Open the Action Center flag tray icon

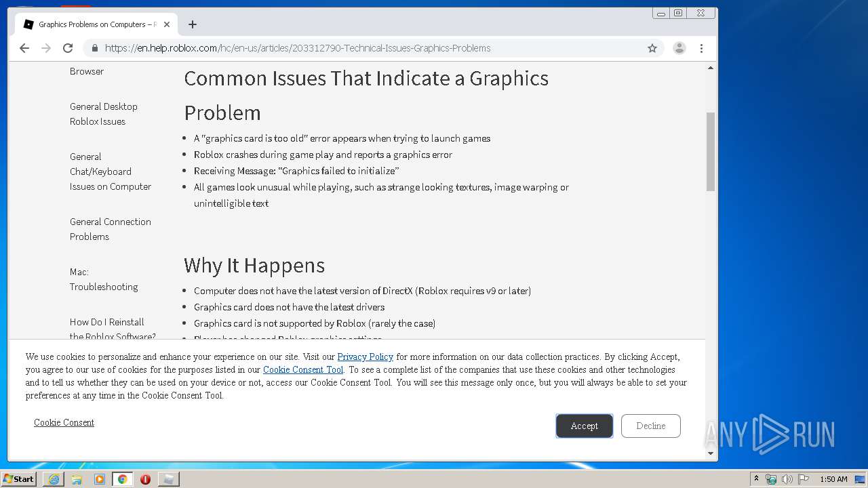(x=803, y=479)
